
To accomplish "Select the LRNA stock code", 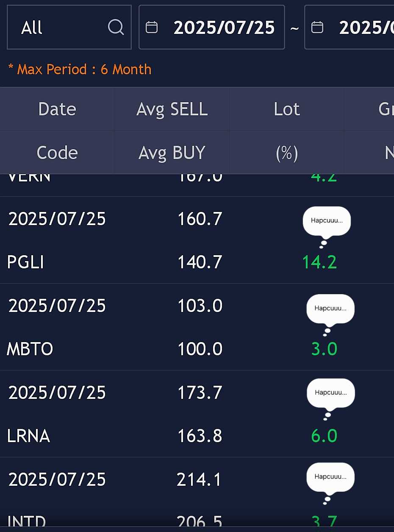I will (28, 436).
